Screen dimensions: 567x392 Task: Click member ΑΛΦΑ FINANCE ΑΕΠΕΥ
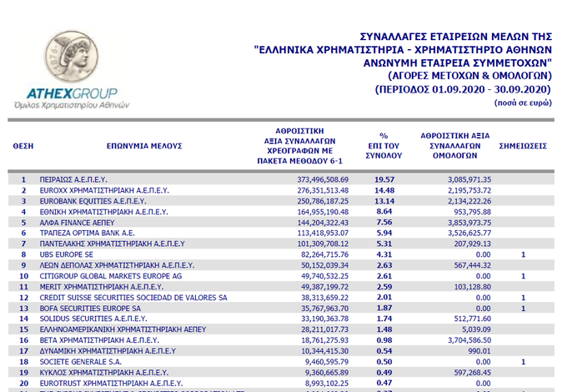tap(77, 223)
